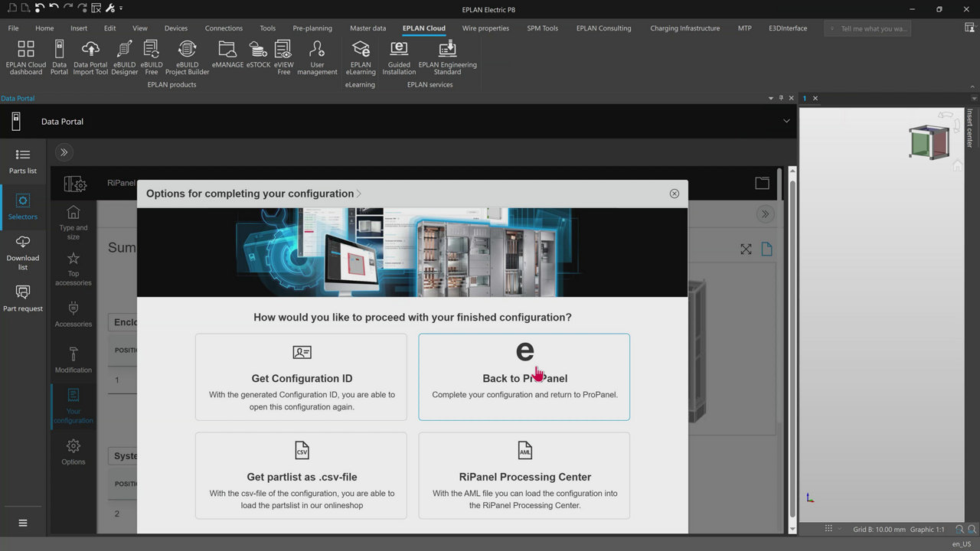Viewport: 980px width, 551px height.
Task: Expand the Data Portal header chevron
Action: click(x=786, y=121)
